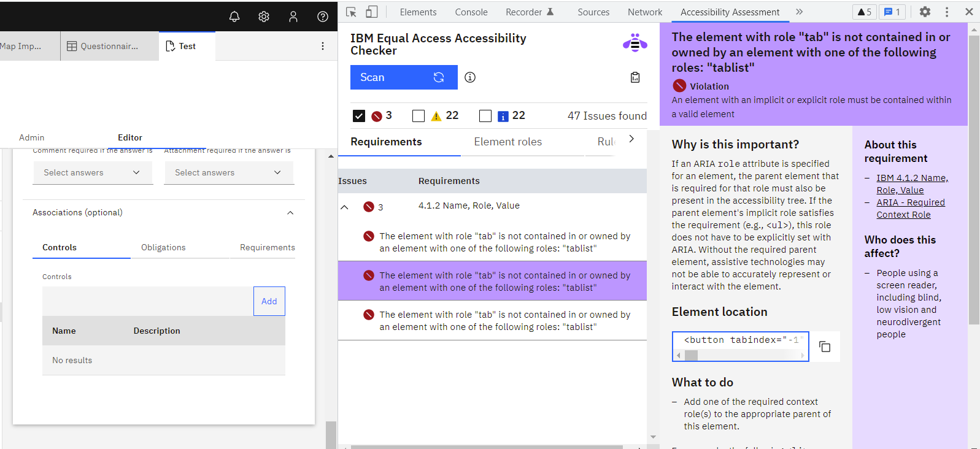Click the blue Scan button
This screenshot has width=980, height=449.
404,77
